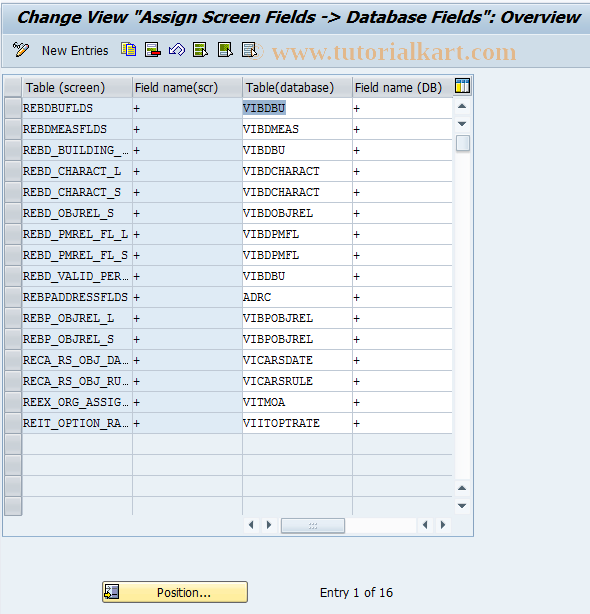Click the VIBDMEAS database table cell
The image size is (590, 614).
[297, 129]
